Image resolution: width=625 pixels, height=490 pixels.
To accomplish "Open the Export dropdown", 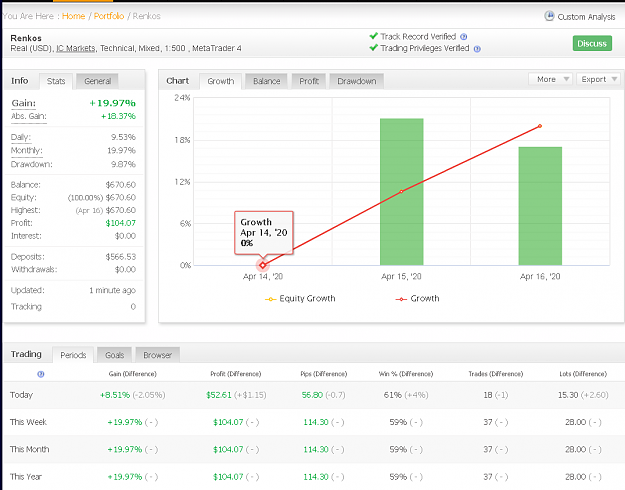I will coord(598,79).
